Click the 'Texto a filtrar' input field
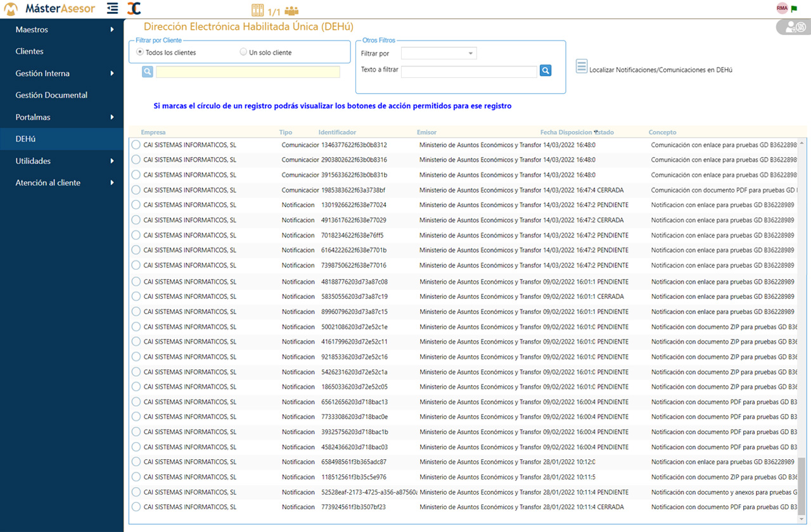This screenshot has width=811, height=532. coord(469,72)
